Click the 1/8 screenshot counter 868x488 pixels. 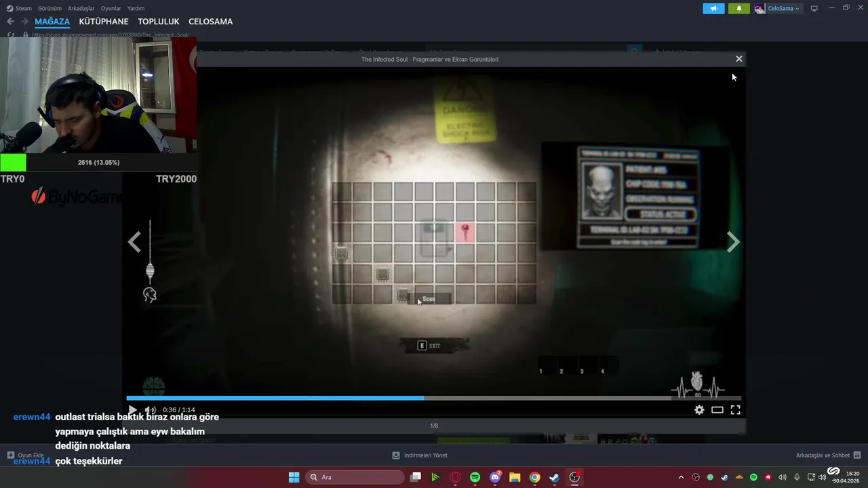(x=434, y=426)
